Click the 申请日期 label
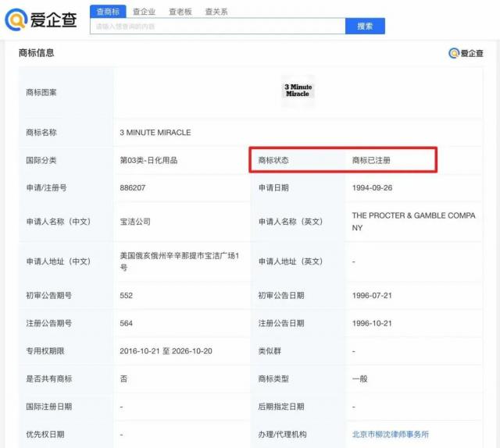This screenshot has height=448, width=500. (273, 187)
